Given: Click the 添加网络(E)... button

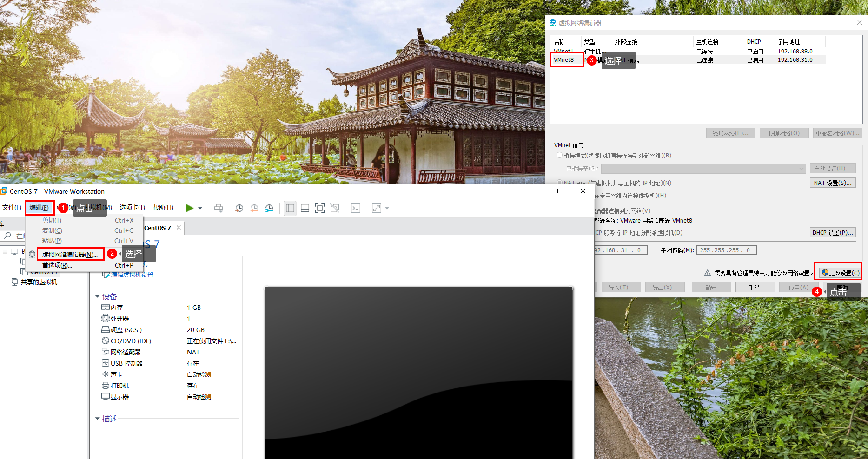Looking at the screenshot, I should 730,133.
